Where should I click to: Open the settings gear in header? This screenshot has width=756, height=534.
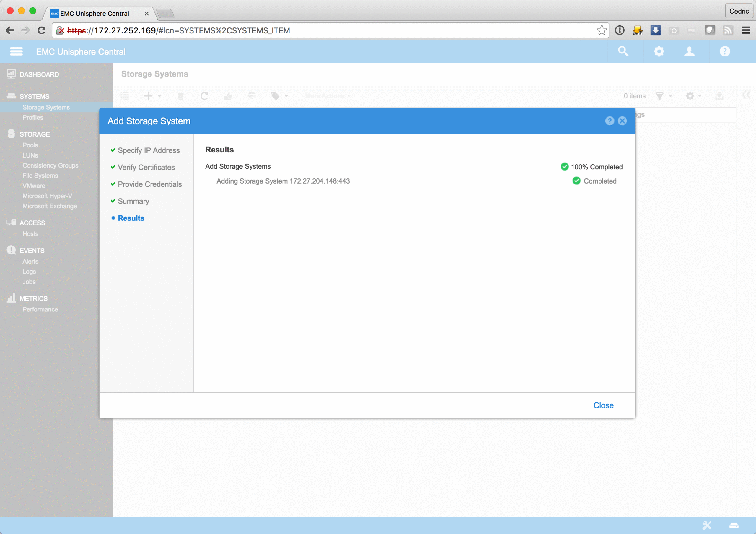coord(659,51)
